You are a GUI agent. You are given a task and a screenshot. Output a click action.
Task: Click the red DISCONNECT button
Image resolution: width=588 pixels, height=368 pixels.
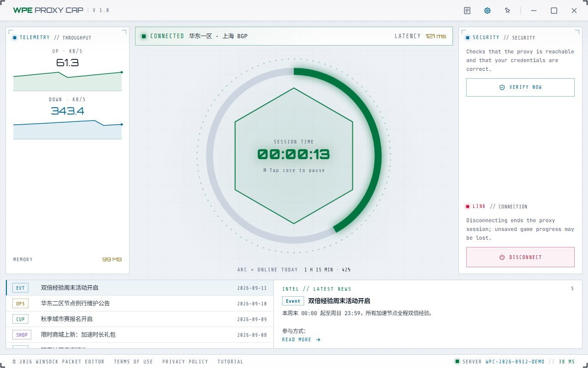click(520, 257)
